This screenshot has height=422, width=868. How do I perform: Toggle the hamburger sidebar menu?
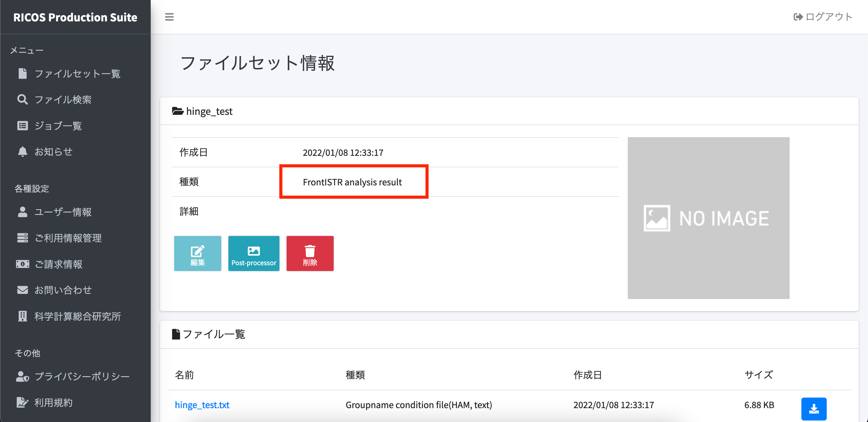(169, 17)
